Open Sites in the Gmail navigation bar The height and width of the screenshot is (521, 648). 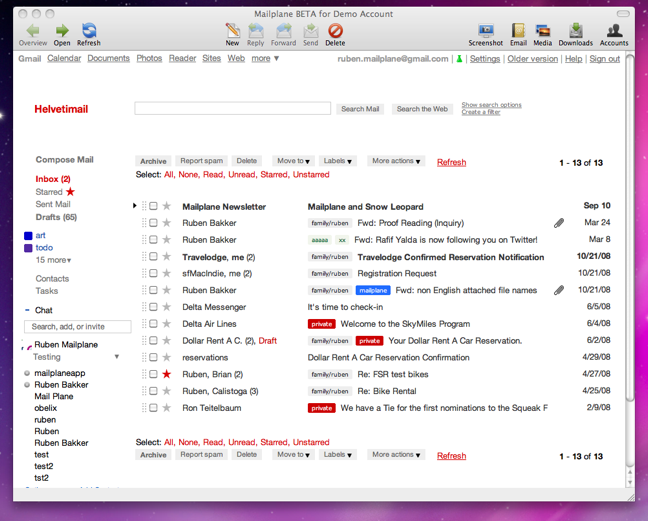click(212, 58)
